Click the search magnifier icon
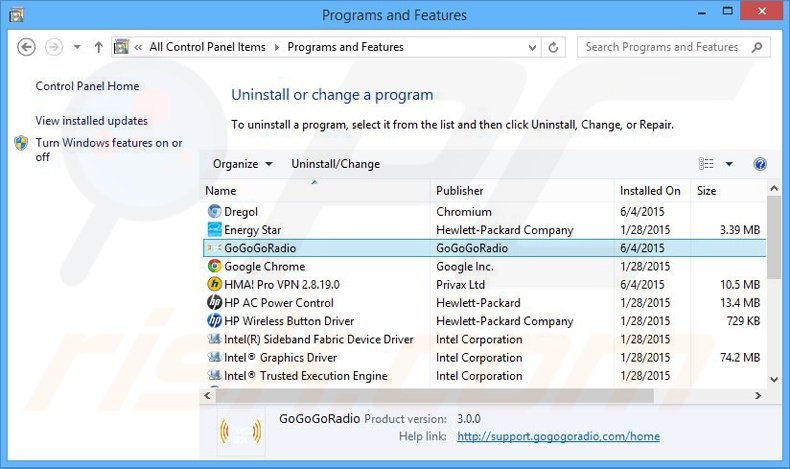Viewport: 790px width, 469px height. tap(757, 47)
